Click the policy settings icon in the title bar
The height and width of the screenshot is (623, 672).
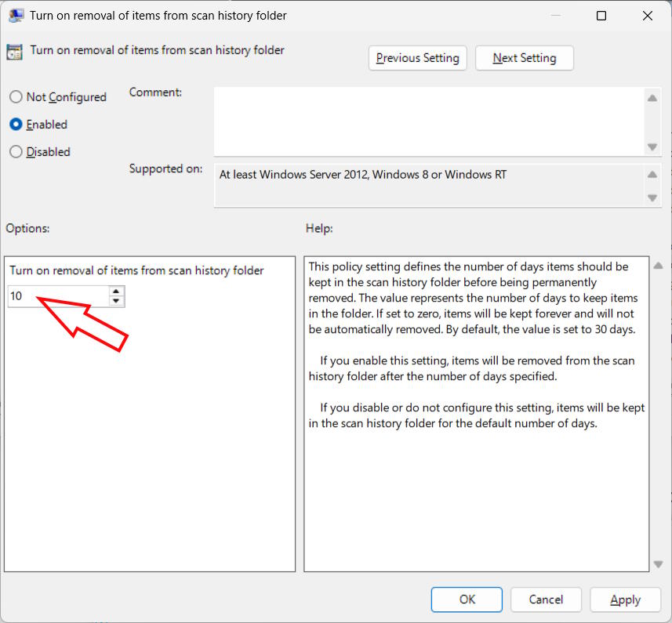[x=17, y=15]
